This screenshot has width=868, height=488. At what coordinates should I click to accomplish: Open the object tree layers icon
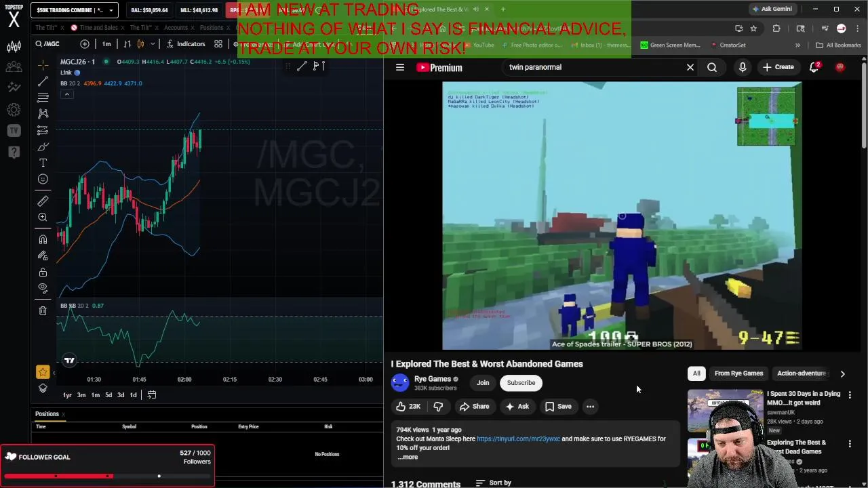pos(43,388)
